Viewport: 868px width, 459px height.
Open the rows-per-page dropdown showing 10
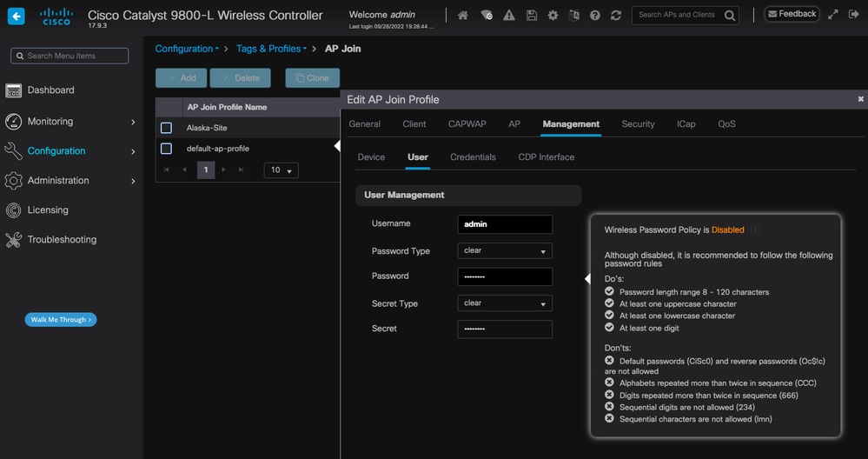click(x=282, y=170)
